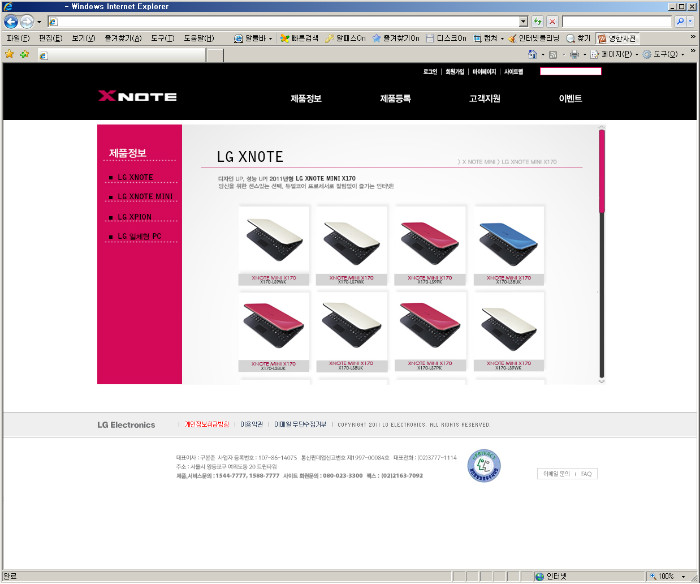
Task: Stop loading with the red X icon
Action: [x=553, y=21]
